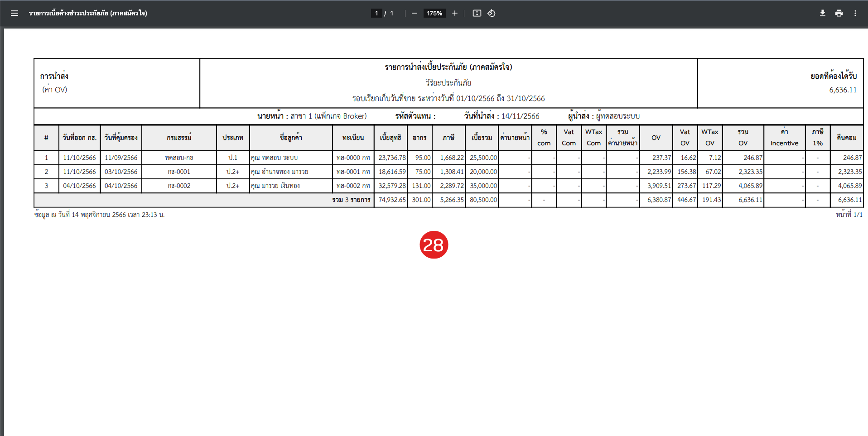
Task: Select the การนำส่ง label
Action: pos(54,76)
